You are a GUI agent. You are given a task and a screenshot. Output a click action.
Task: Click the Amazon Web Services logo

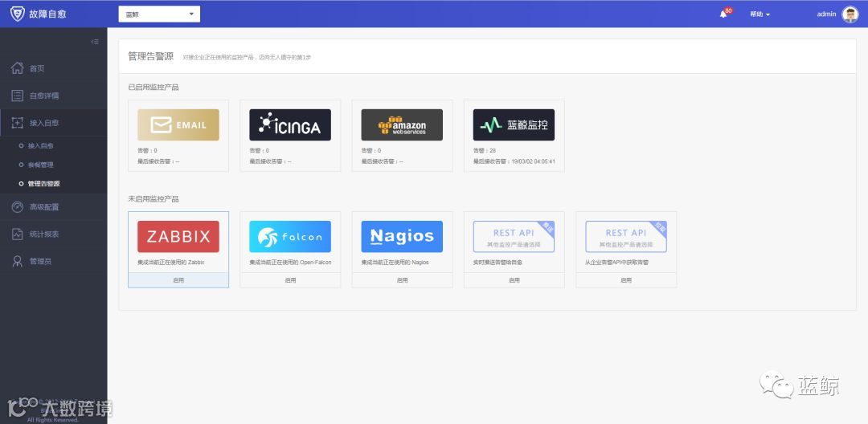point(402,125)
